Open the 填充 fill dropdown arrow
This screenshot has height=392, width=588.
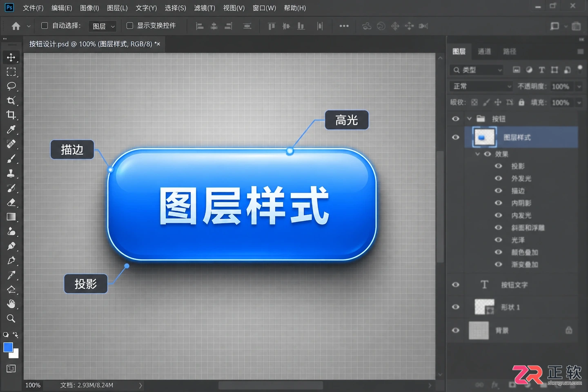(579, 103)
